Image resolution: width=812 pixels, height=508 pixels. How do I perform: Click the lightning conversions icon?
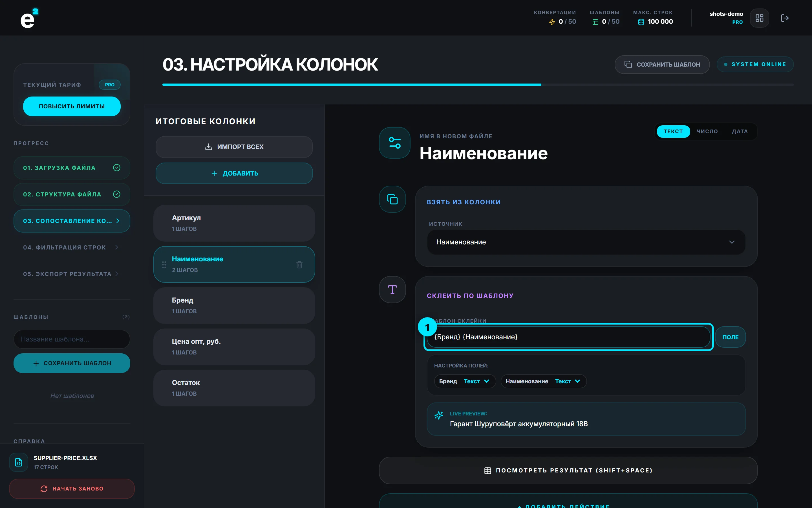click(552, 22)
